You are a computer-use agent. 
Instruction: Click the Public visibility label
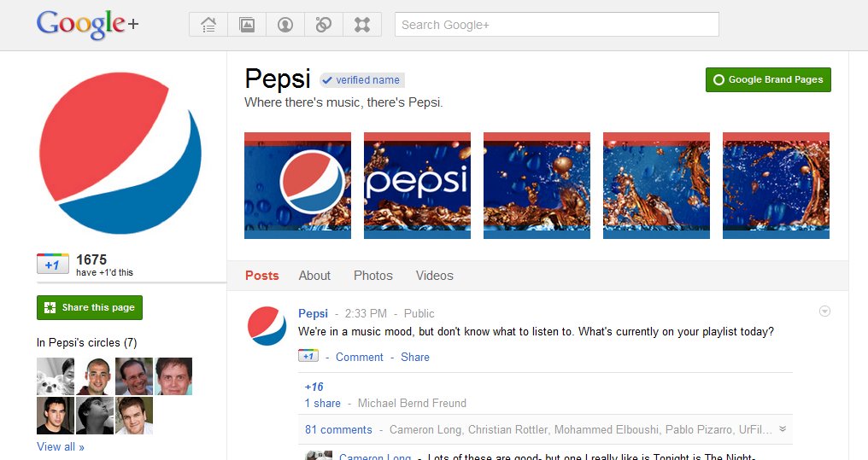[419, 313]
